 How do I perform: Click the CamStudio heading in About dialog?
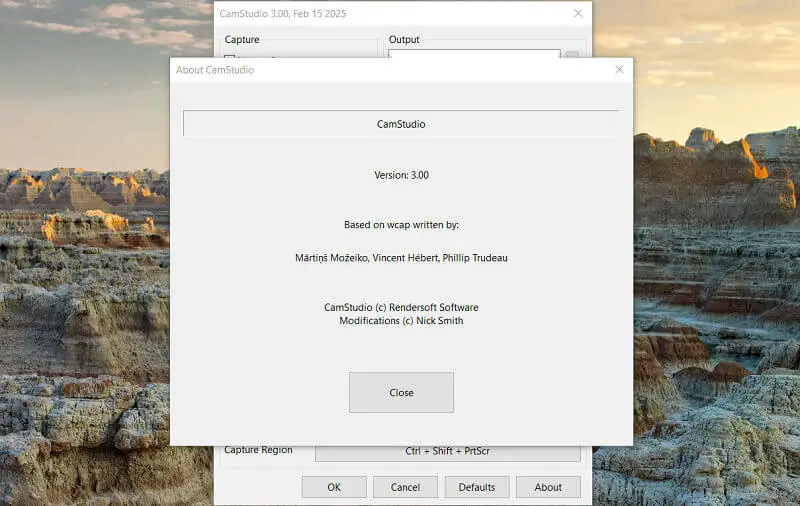pos(401,124)
